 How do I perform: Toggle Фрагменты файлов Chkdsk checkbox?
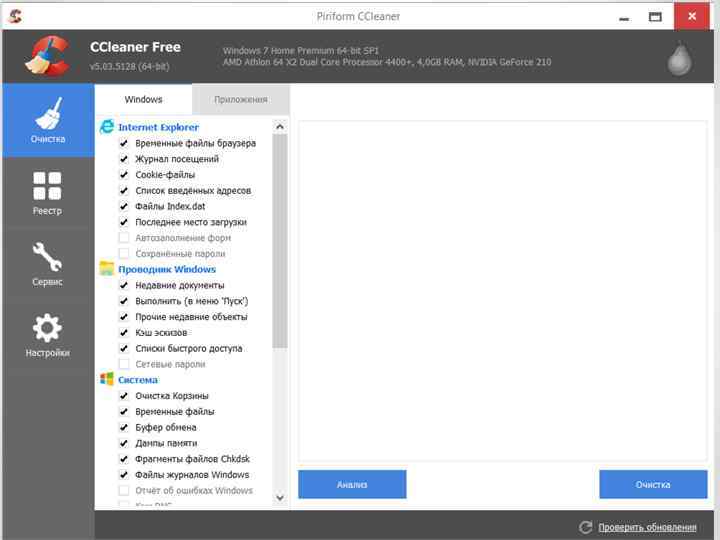coord(124,459)
